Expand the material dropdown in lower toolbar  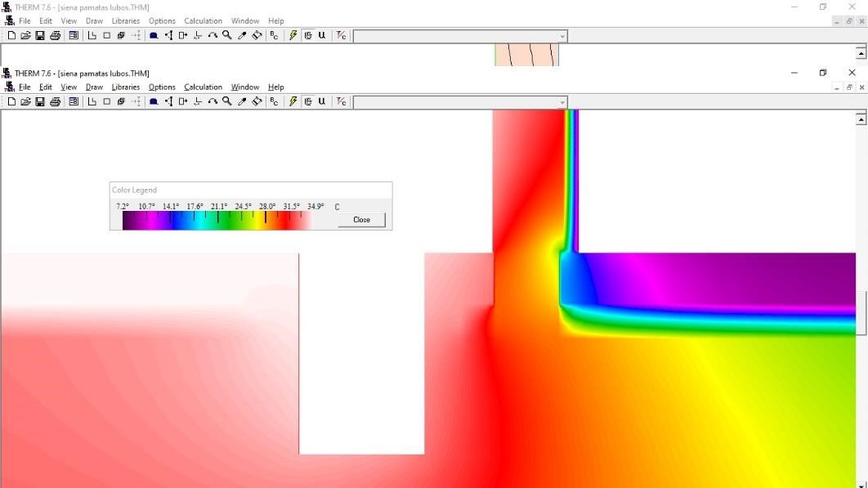point(562,103)
